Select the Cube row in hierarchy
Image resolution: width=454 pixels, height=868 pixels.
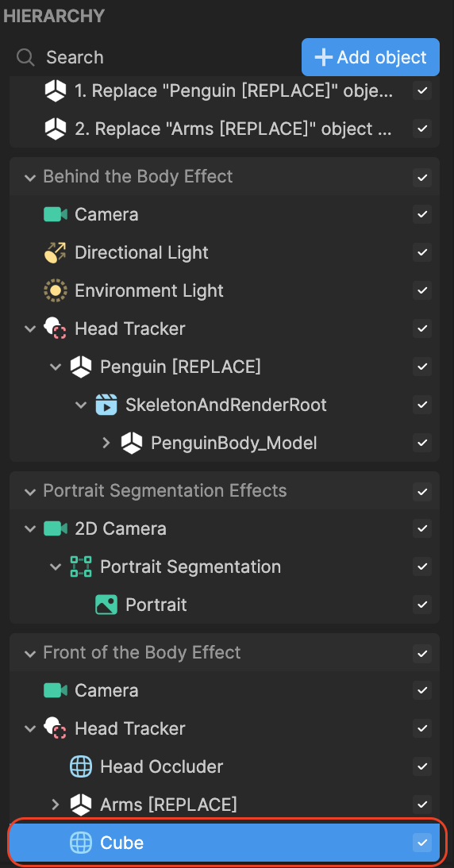tap(225, 843)
